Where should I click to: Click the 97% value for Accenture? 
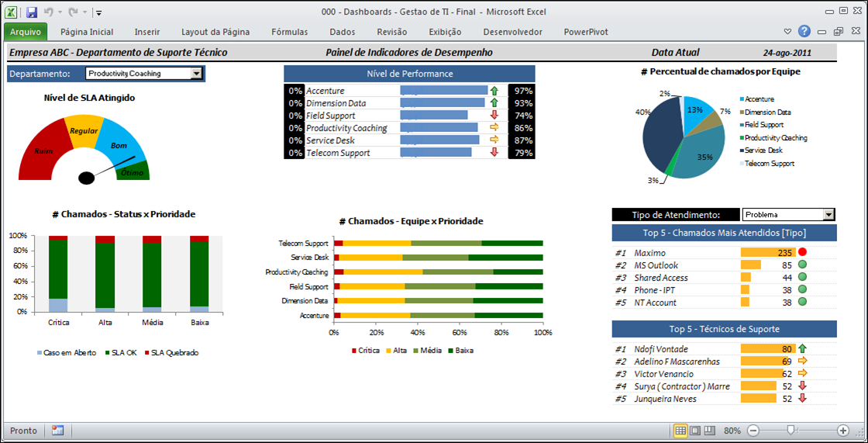[x=522, y=90]
